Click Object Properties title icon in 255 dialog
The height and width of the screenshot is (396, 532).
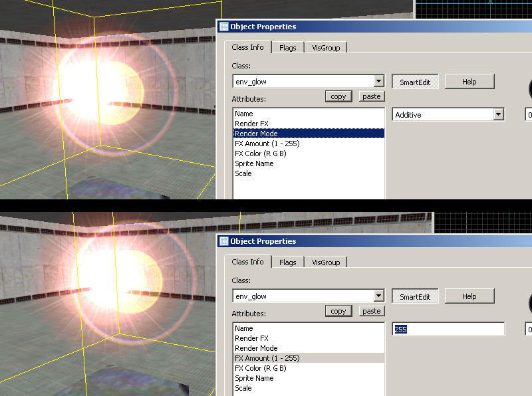224,241
